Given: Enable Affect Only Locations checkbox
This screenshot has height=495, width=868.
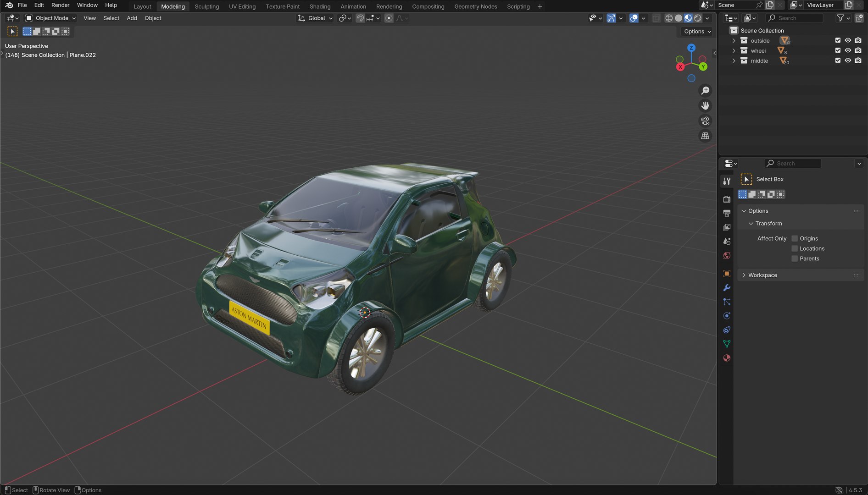Looking at the screenshot, I should [x=795, y=249].
